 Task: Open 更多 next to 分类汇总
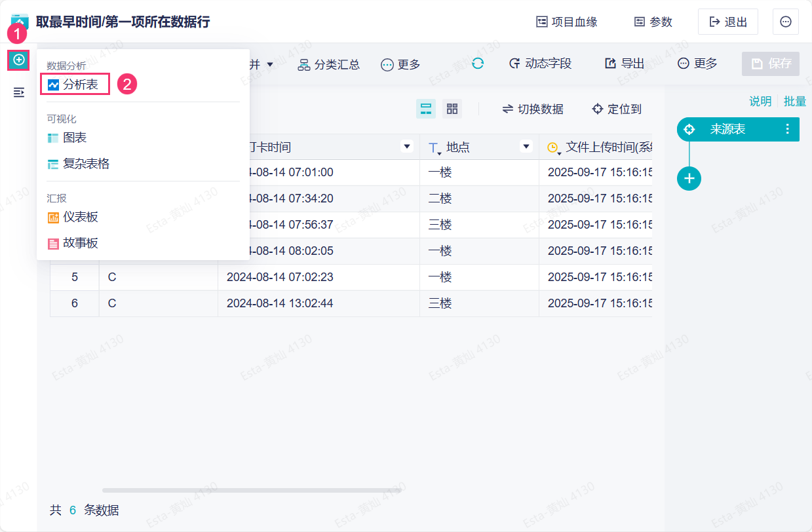pos(400,64)
